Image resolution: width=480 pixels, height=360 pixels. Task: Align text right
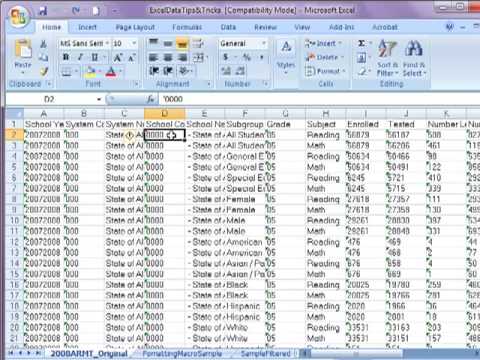click(182, 57)
